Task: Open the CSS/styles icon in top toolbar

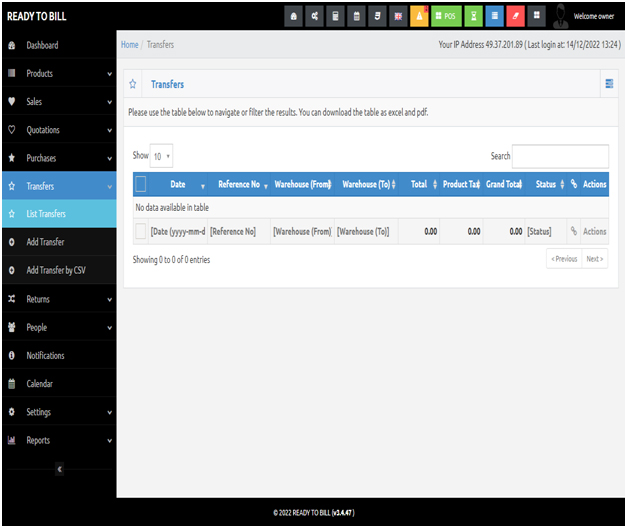Action: (377, 16)
